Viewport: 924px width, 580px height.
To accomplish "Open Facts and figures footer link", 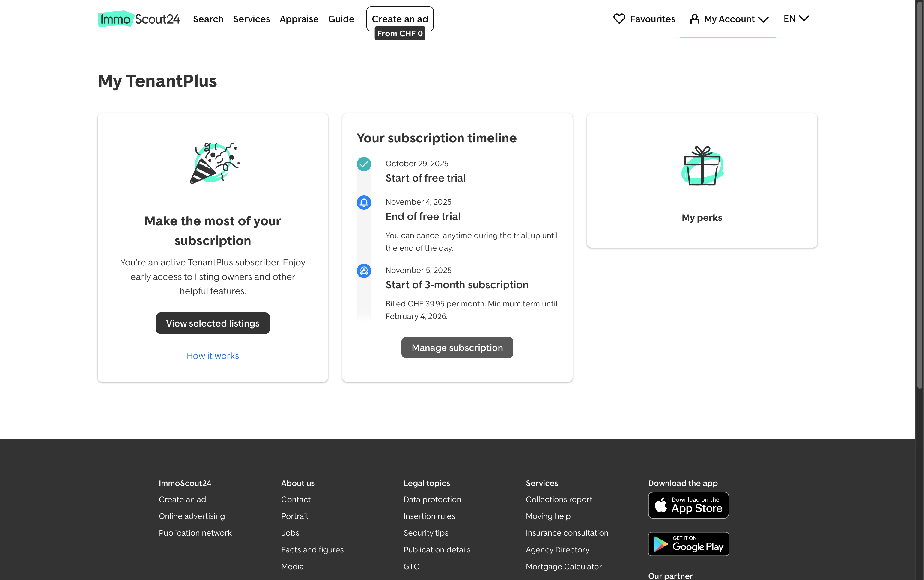I will (312, 550).
